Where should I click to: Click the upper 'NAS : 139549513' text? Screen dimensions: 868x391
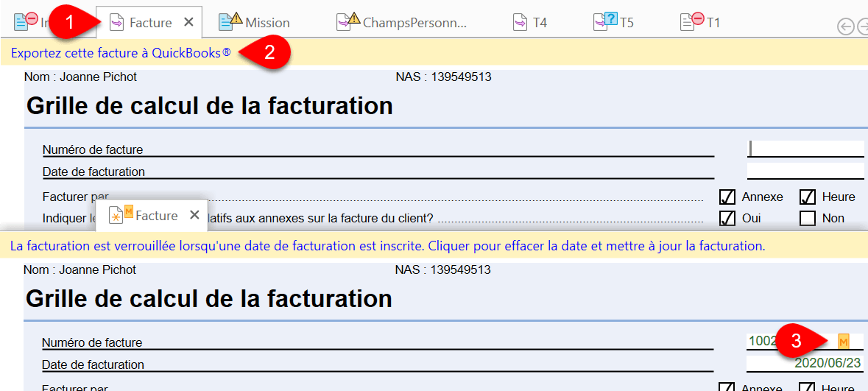(x=443, y=77)
